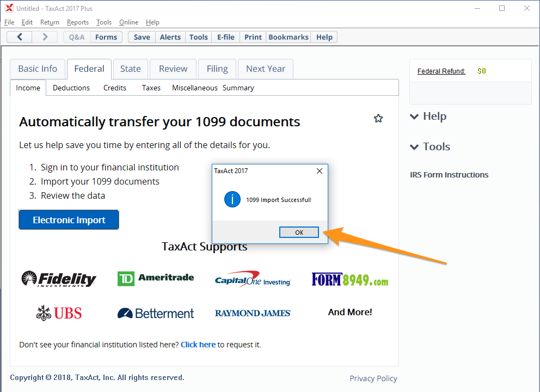Click the 'Review the data' step

[x=73, y=195]
